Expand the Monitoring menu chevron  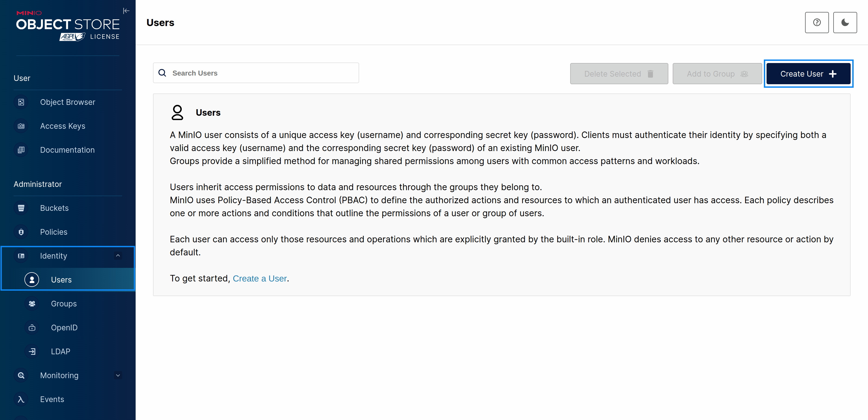click(118, 375)
